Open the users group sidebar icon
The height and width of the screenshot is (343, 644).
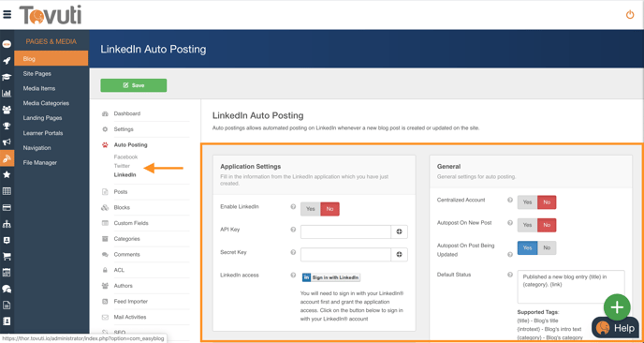pyautogui.click(x=7, y=110)
